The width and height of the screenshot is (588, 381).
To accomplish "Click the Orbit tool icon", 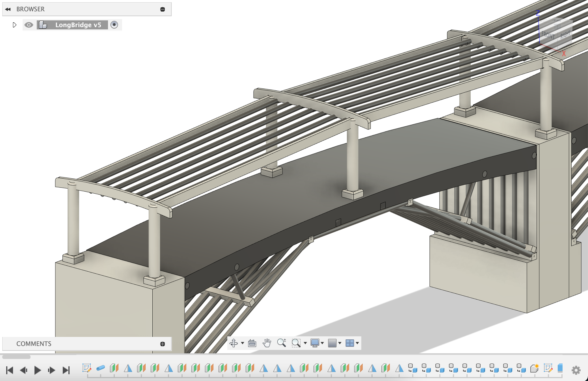I will point(234,343).
